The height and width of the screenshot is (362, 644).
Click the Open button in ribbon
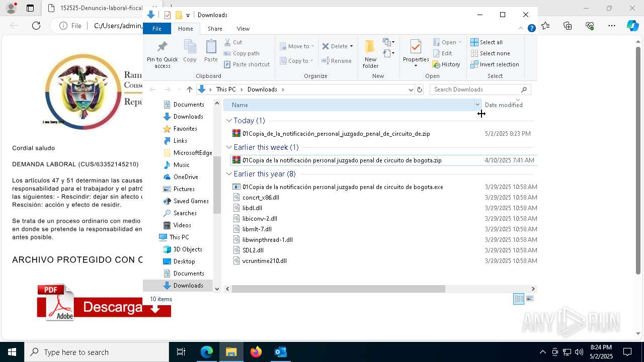tap(447, 42)
